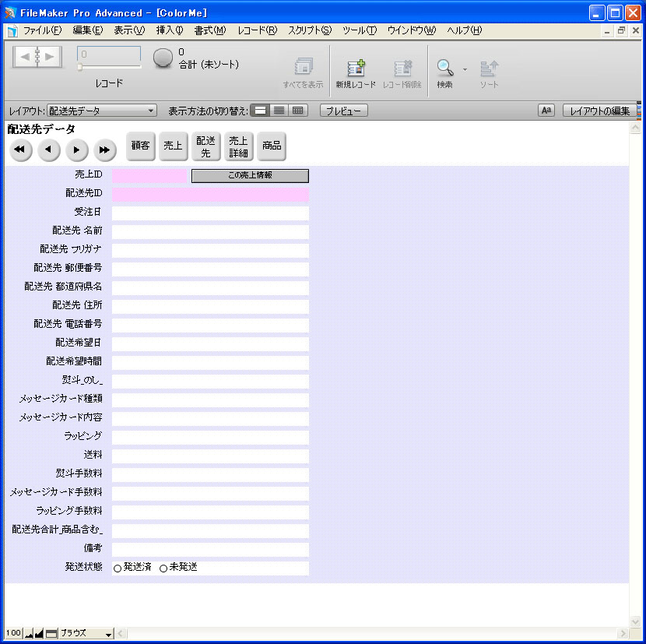
Task: Click the record number box
Action: coord(109,54)
